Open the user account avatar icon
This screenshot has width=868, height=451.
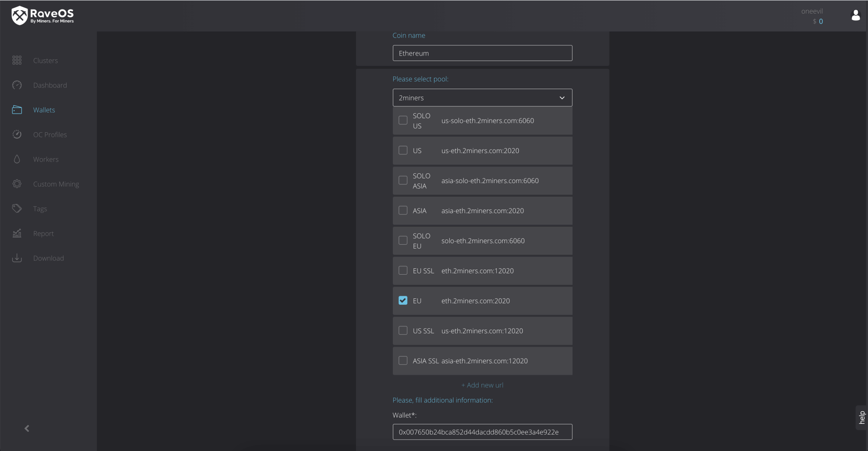(x=856, y=15)
